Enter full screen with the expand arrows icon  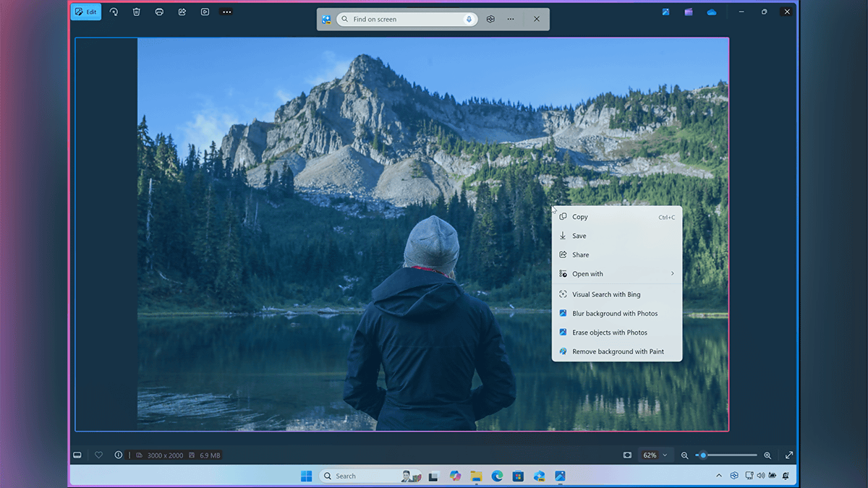[789, 455]
